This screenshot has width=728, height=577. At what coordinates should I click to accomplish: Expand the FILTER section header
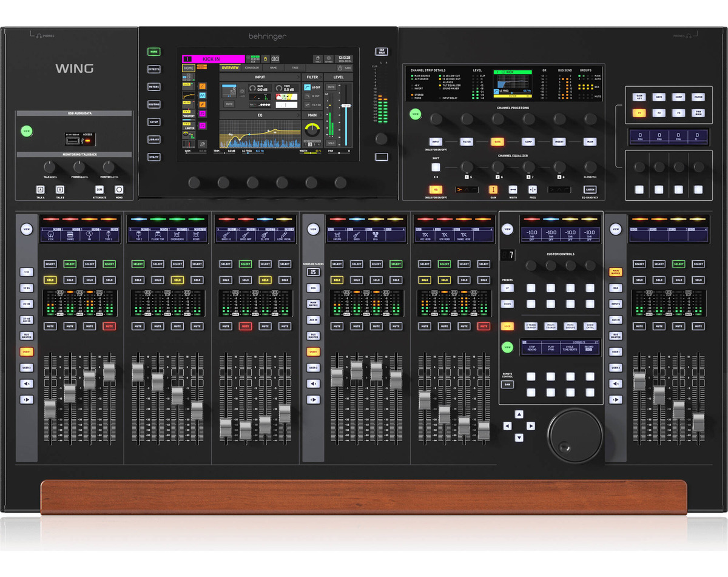pos(312,77)
